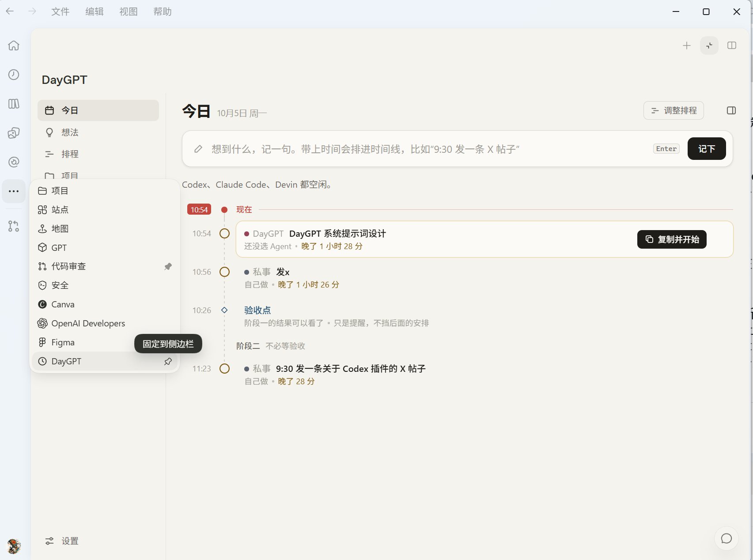Viewport: 753px width, 560px height.
Task: Open the clock history icon in left rail
Action: tap(14, 75)
